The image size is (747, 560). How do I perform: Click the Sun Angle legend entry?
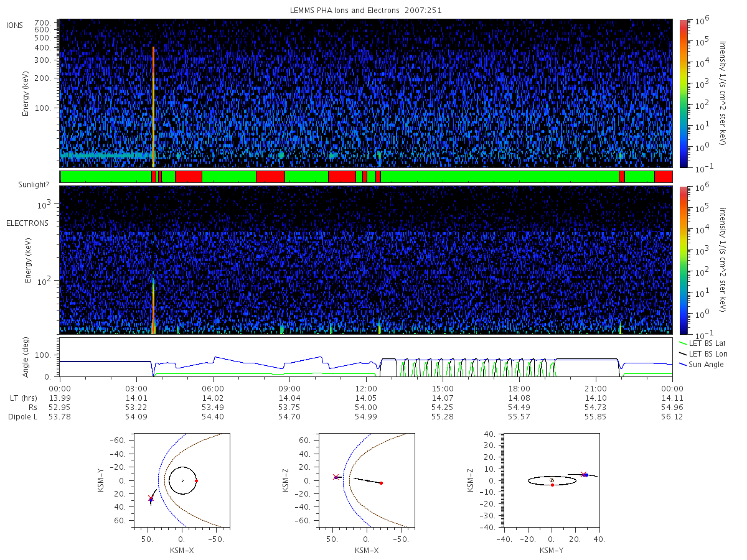coord(702,364)
